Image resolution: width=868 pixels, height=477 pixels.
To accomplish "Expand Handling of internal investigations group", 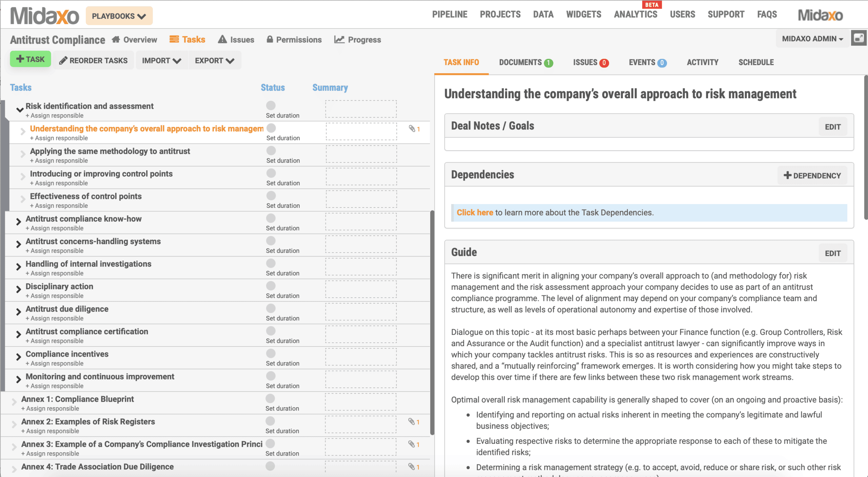I will tap(19, 267).
